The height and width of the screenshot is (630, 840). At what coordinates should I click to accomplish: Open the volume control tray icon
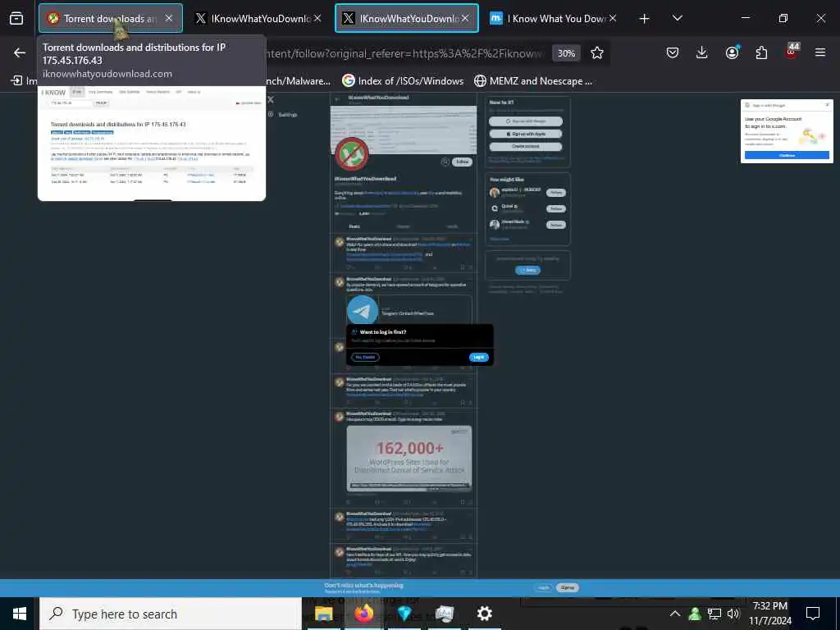pyautogui.click(x=733, y=614)
